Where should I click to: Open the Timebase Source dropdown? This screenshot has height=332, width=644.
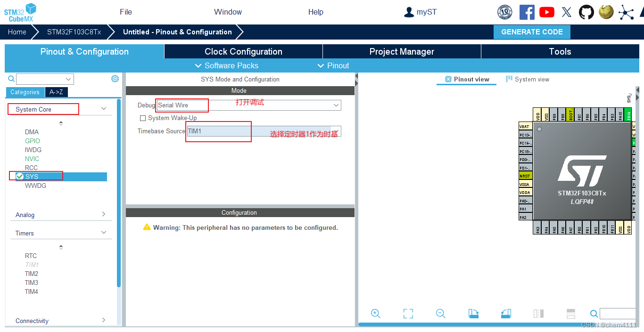(x=264, y=131)
